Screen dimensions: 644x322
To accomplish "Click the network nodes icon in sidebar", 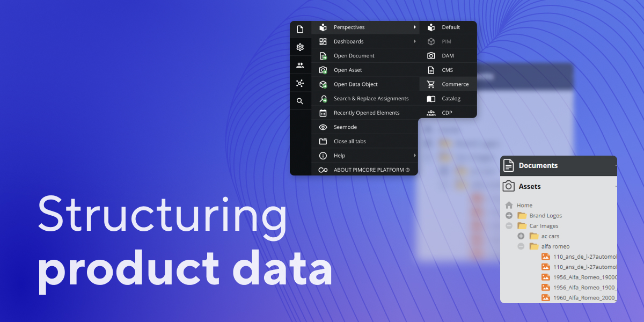I will (300, 83).
